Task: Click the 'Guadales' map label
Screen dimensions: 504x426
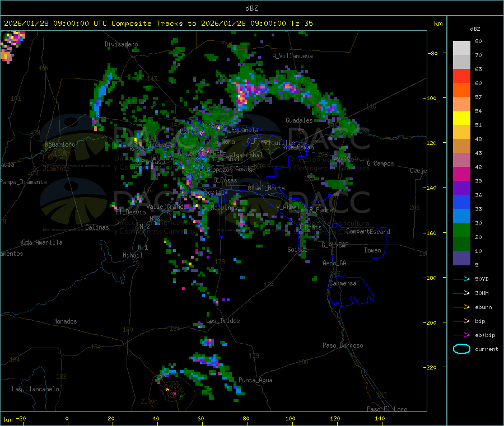Action: (299, 120)
